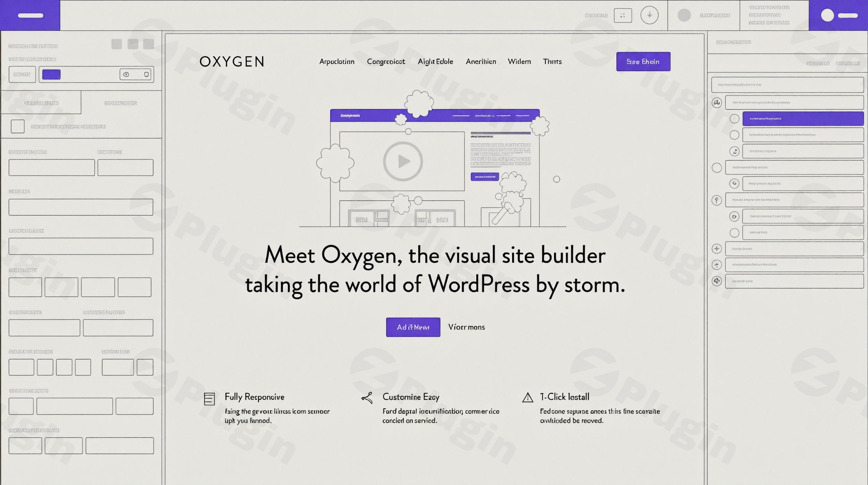Toggle the larger empty circle in the structure tree
Screen dimensions: 868x485
717,168
